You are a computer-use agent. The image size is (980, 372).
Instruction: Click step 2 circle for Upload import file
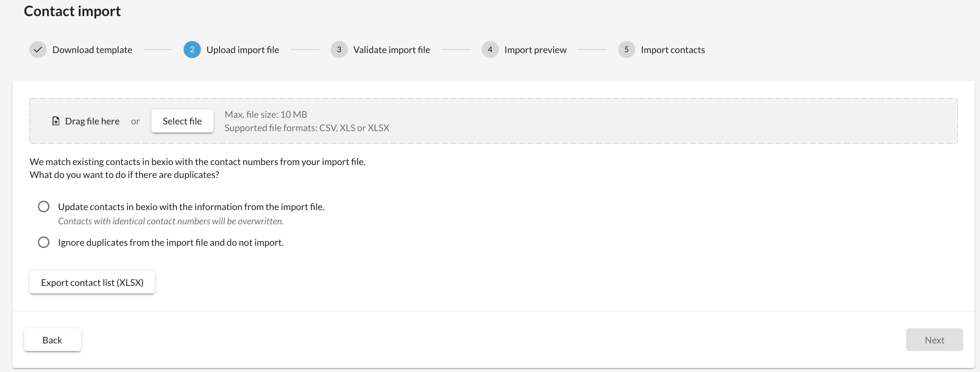click(192, 50)
